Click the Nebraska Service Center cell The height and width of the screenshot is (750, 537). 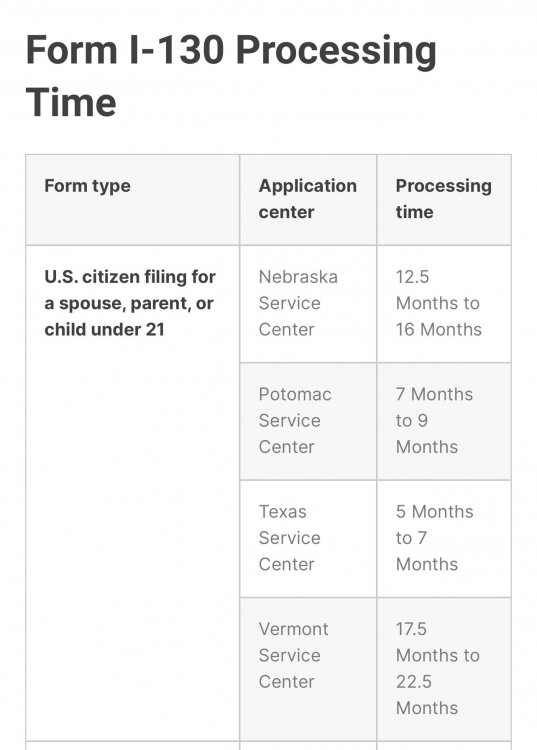(308, 304)
